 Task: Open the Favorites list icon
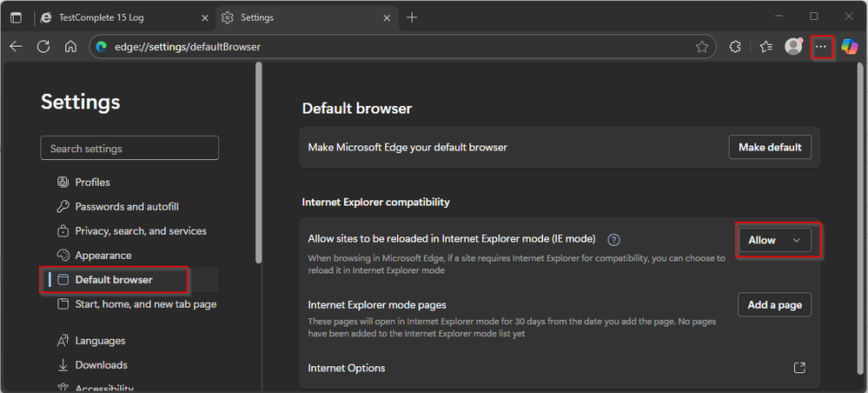[x=765, y=47]
